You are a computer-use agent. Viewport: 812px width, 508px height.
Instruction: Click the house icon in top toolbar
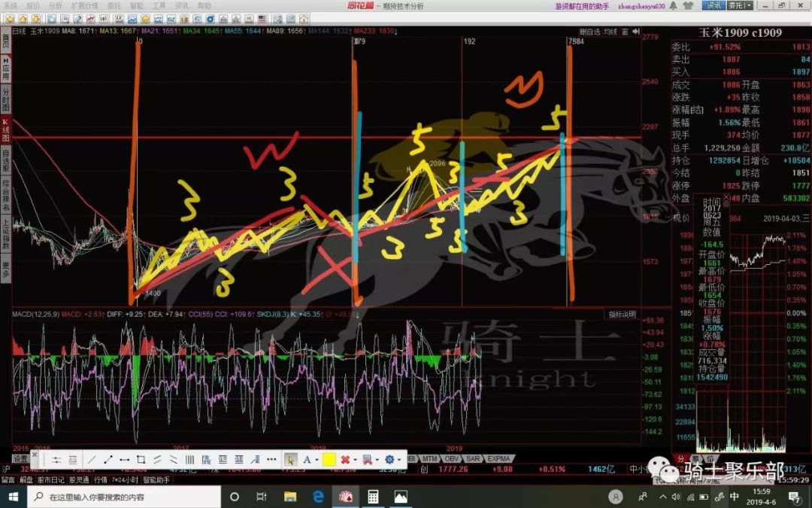[x=304, y=19]
